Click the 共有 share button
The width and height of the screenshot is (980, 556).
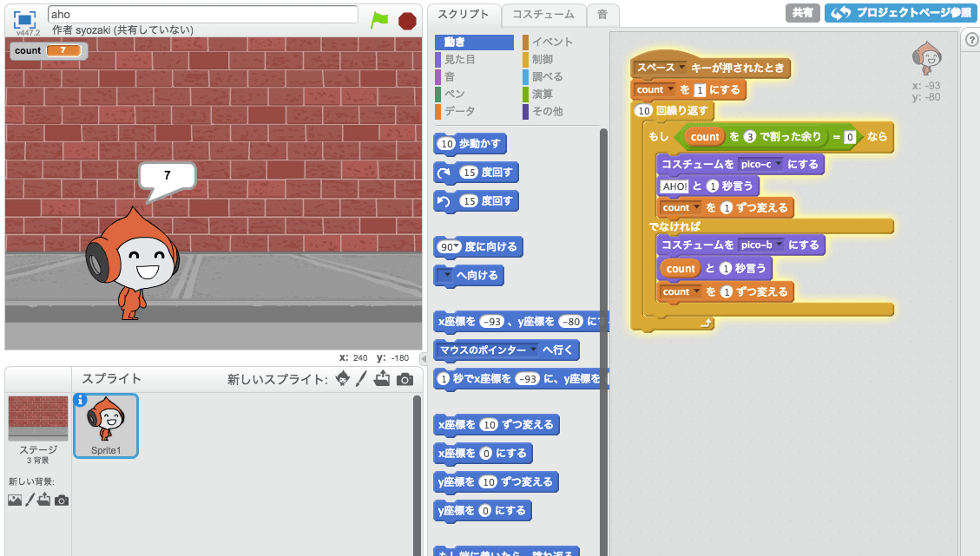point(803,12)
